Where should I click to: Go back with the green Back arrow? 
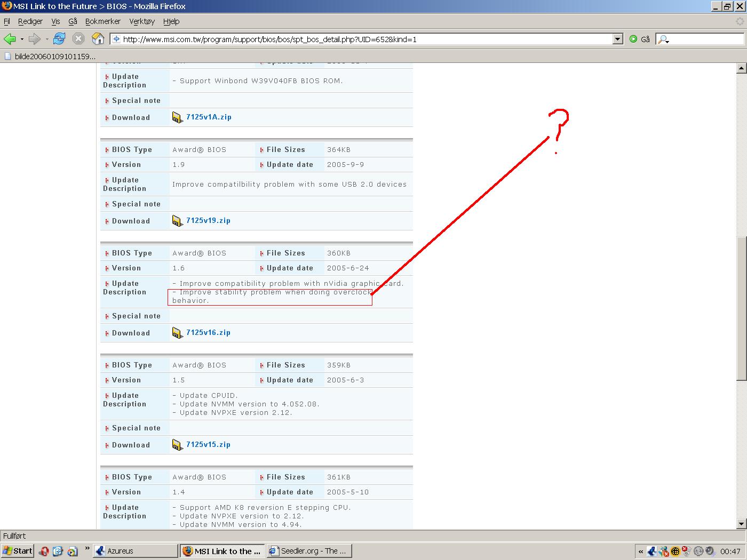10,39
